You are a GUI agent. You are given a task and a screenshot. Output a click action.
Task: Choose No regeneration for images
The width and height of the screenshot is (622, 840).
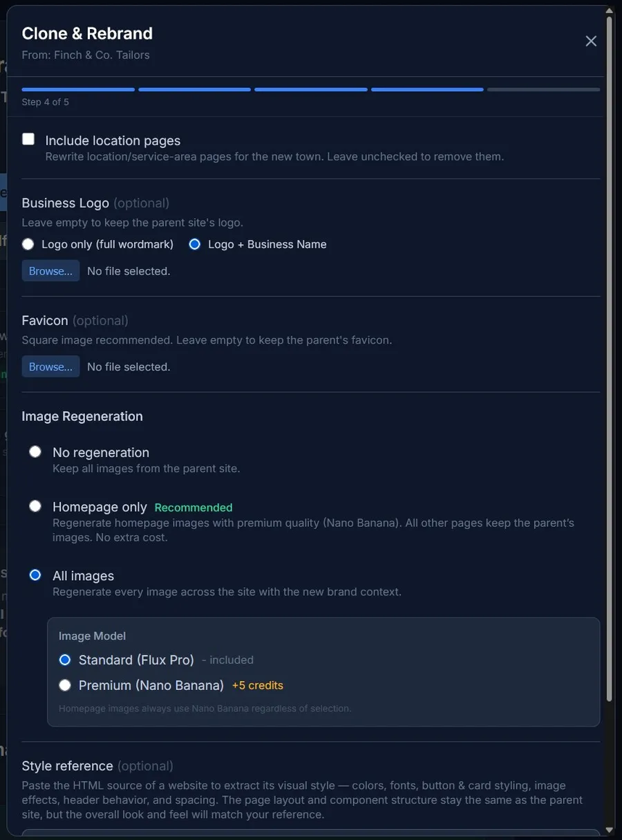click(x=35, y=452)
